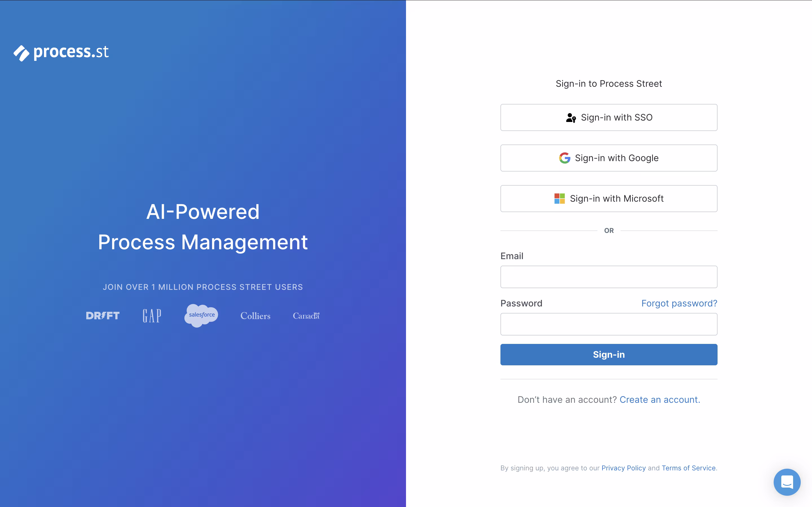Open the Privacy Policy link
The height and width of the screenshot is (507, 812).
(623, 468)
